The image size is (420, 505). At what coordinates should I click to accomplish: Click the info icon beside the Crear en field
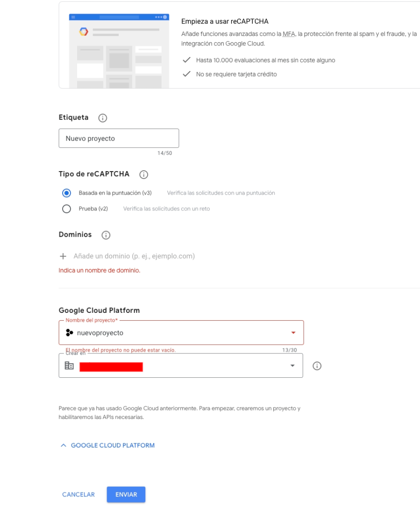317,366
